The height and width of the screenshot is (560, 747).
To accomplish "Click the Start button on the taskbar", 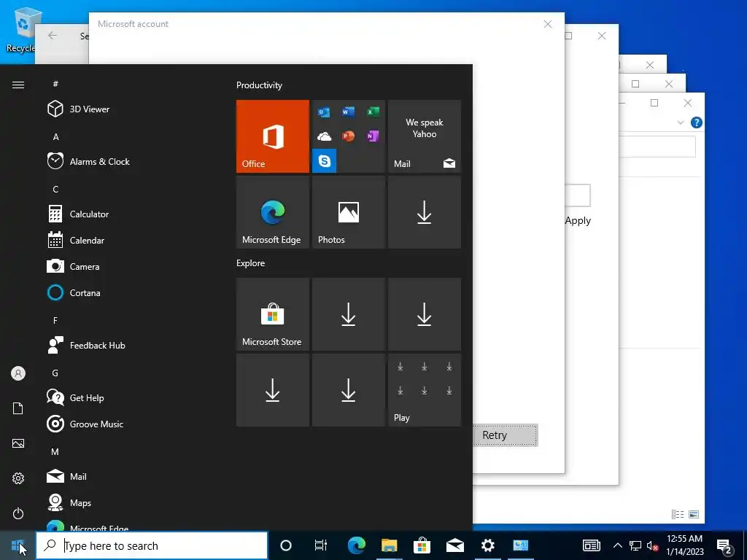I will 18,545.
